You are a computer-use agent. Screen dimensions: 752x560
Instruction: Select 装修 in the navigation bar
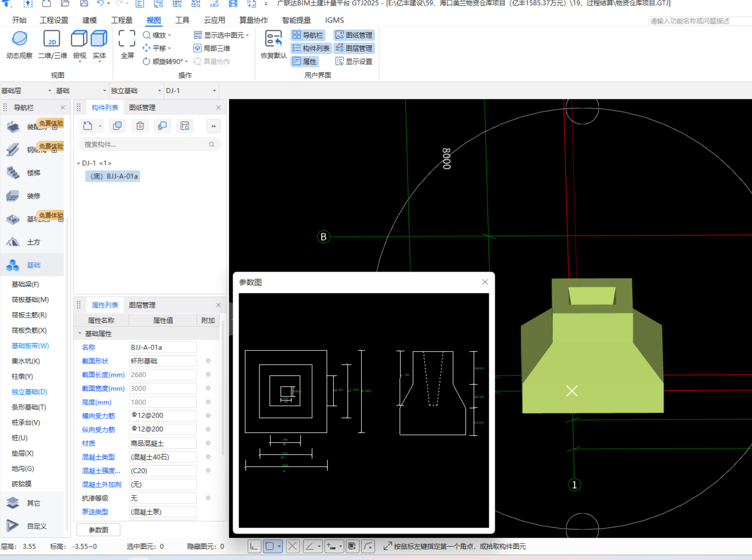(x=32, y=196)
